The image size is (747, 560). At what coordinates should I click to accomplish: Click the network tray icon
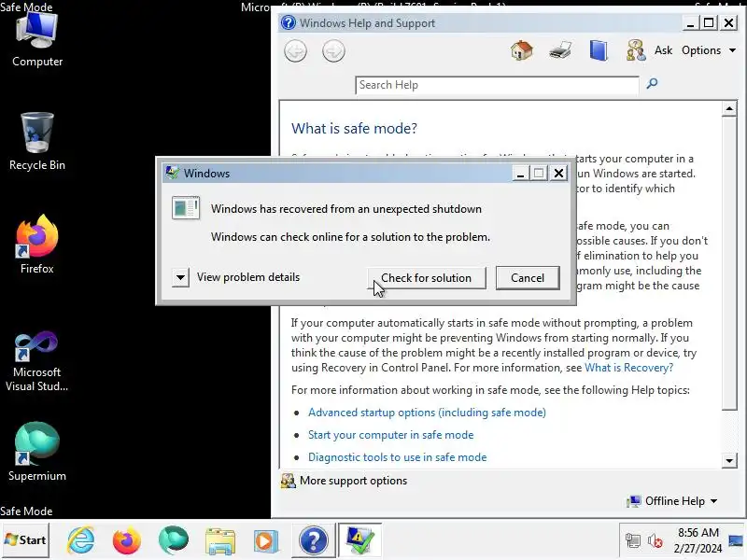[633, 540]
